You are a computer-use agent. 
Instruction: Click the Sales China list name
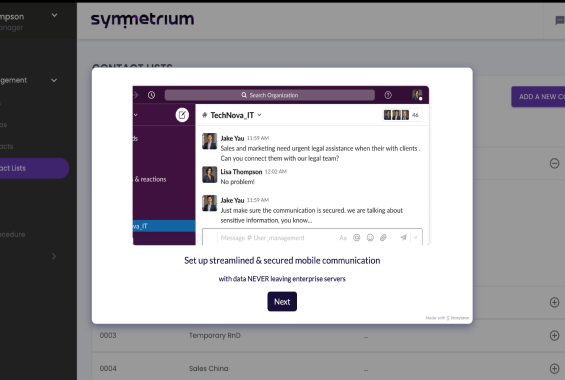(209, 368)
